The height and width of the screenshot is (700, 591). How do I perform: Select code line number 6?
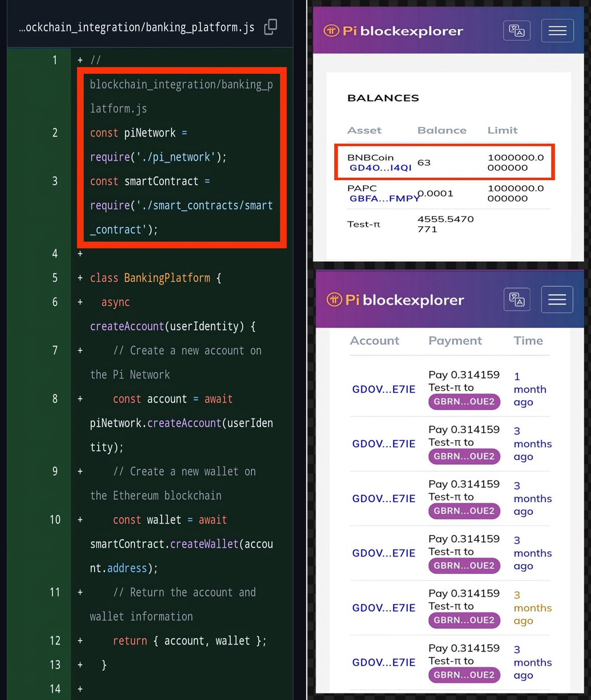coord(55,302)
